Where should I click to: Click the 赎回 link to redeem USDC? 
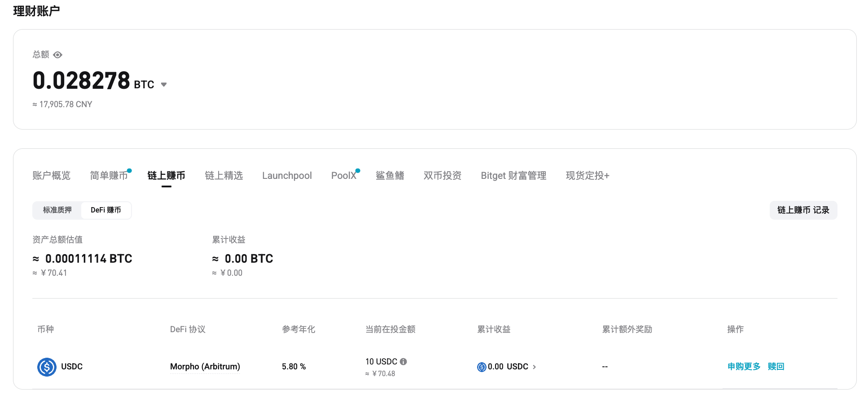click(776, 366)
